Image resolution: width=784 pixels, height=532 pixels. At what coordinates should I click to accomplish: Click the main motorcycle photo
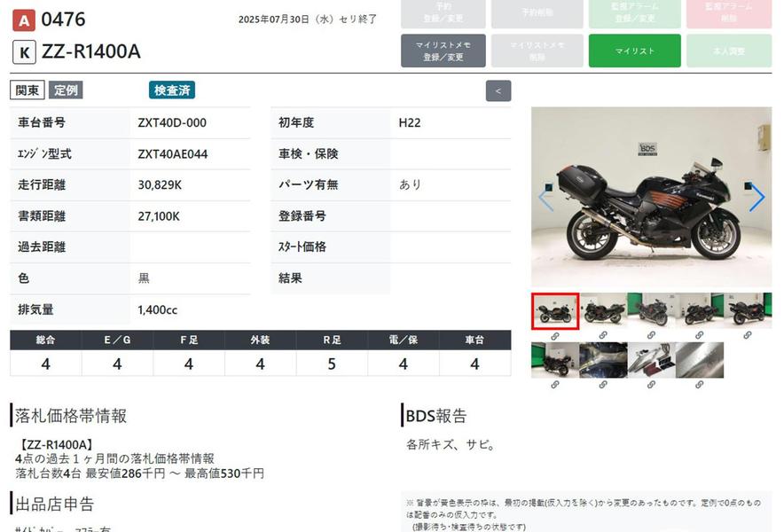pos(651,198)
